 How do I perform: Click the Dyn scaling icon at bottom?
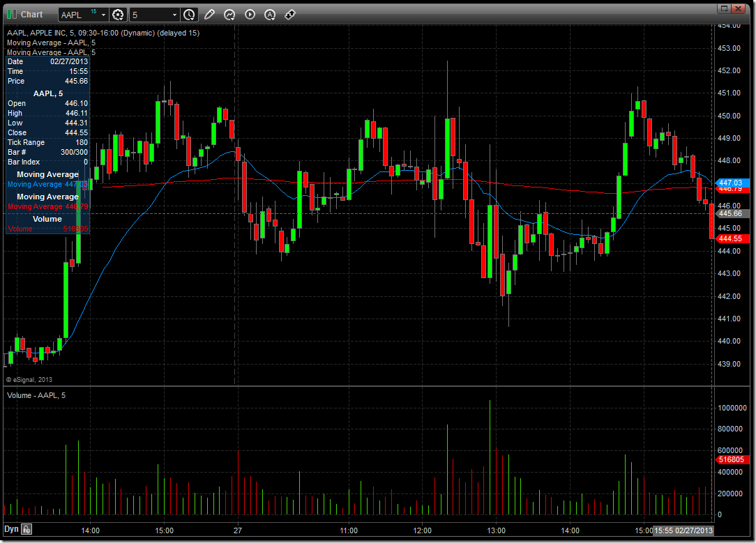point(27,529)
